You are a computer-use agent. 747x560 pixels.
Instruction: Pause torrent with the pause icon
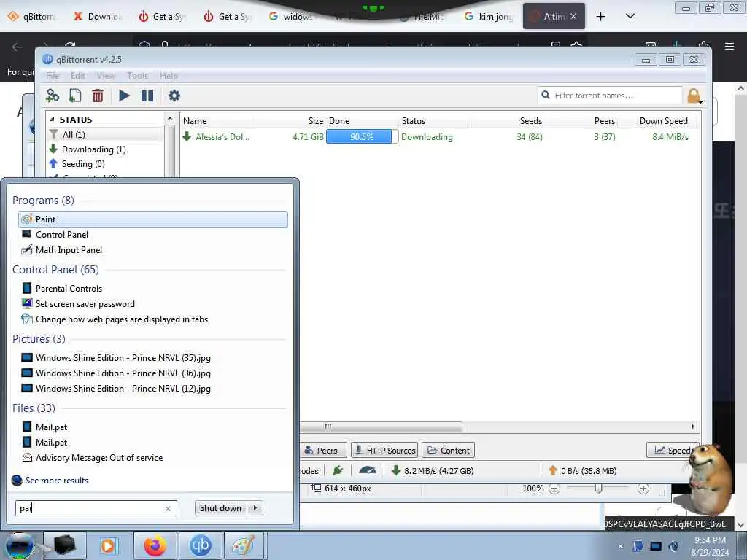point(147,96)
